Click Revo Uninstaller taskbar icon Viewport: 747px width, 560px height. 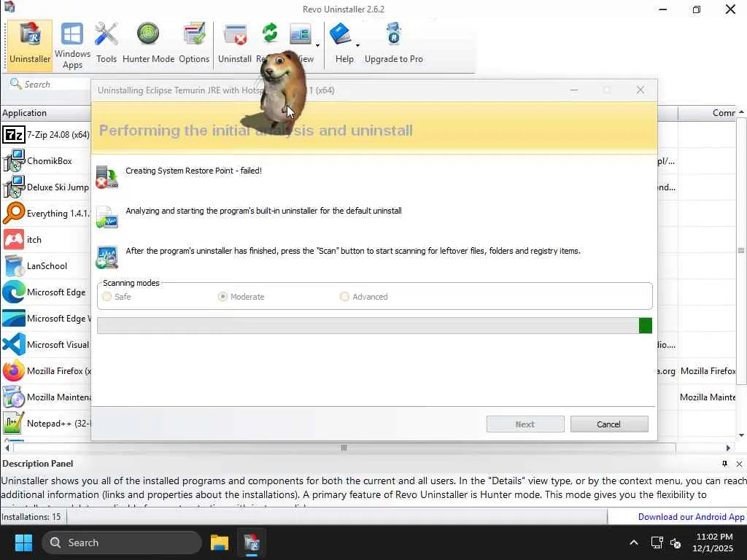pyautogui.click(x=252, y=542)
